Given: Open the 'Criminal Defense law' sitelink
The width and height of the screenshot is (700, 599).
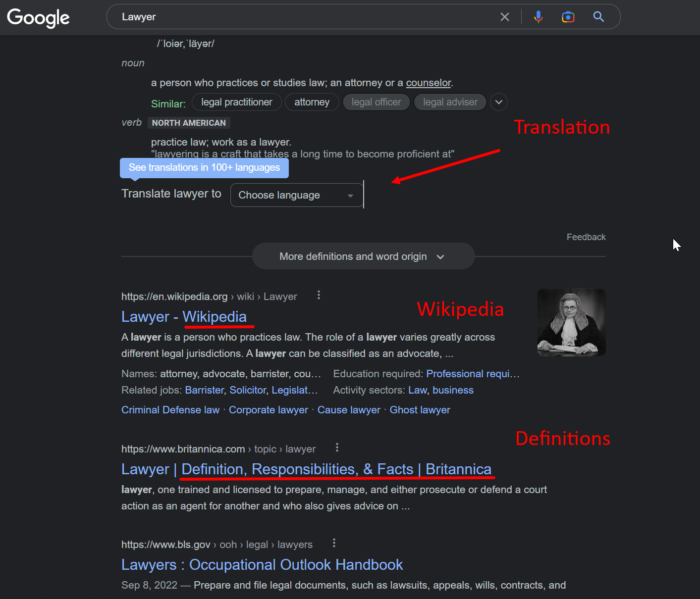Looking at the screenshot, I should tap(170, 410).
